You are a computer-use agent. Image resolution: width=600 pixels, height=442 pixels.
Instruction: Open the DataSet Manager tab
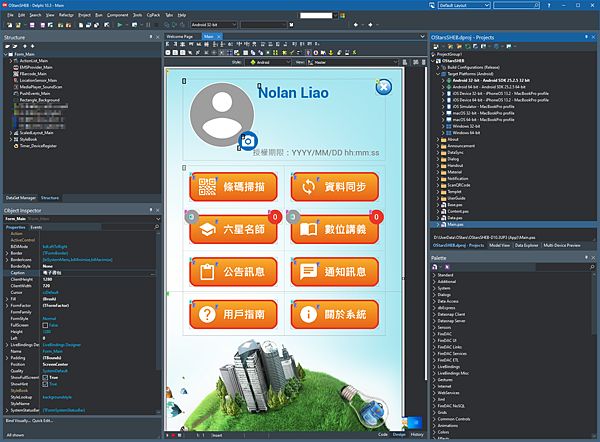[21, 198]
